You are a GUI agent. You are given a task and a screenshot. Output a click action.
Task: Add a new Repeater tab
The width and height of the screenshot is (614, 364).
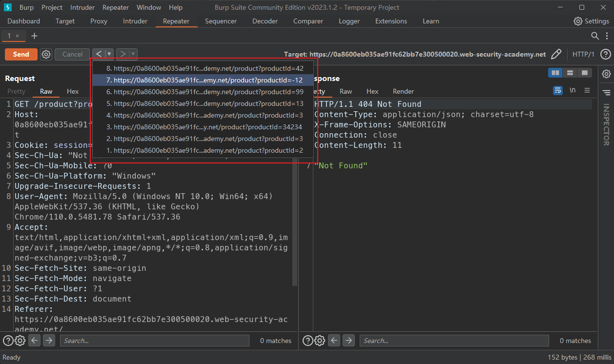point(34,36)
